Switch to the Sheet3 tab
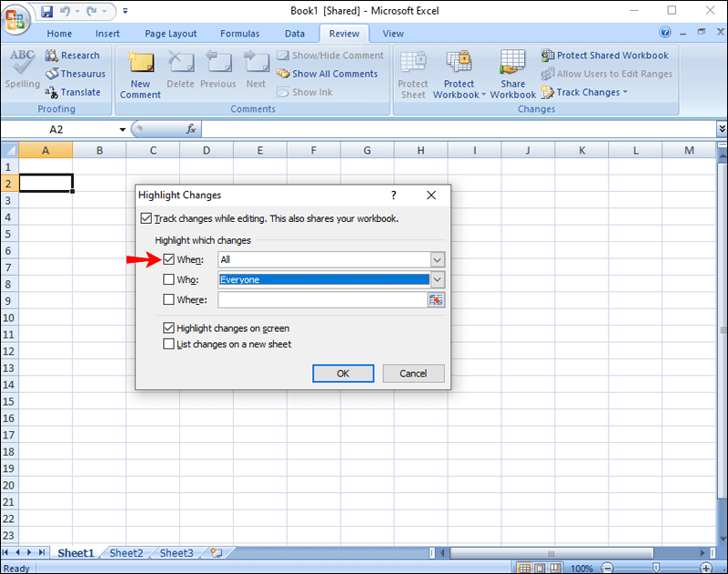The width and height of the screenshot is (728, 574). pos(177,553)
